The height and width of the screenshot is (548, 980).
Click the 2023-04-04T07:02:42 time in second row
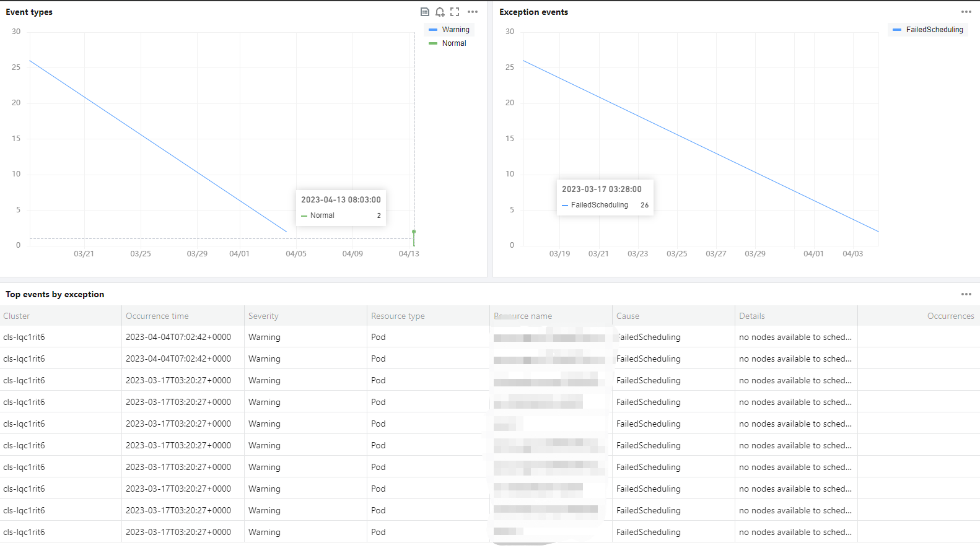[178, 359]
